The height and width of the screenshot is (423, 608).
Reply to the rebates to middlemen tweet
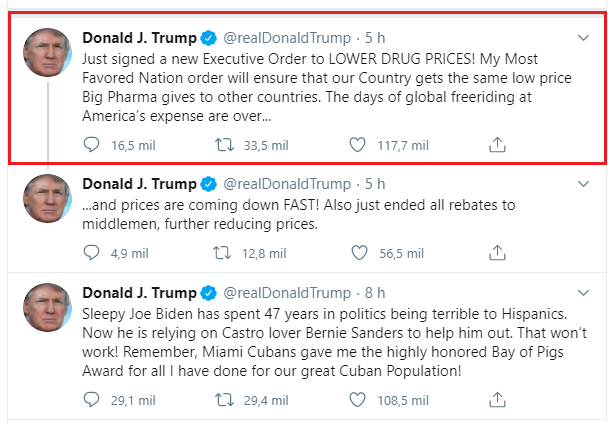pos(93,253)
